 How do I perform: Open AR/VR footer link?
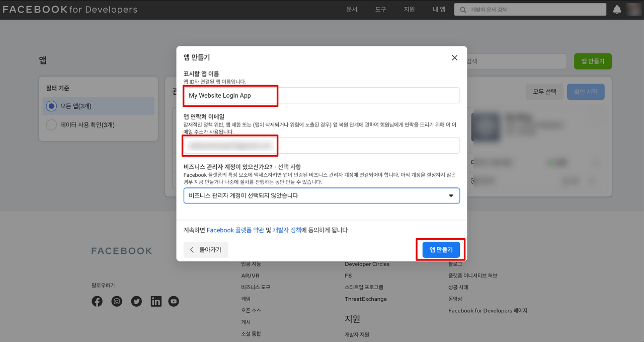[250, 276]
